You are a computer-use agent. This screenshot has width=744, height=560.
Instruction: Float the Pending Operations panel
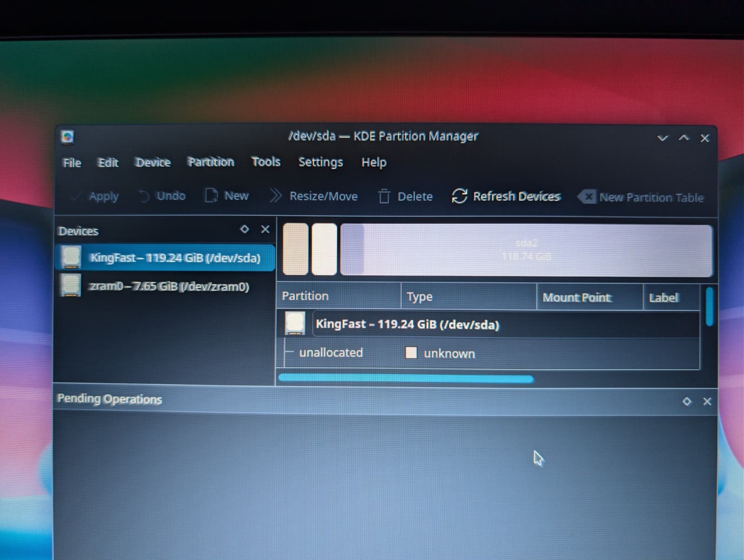coord(687,401)
